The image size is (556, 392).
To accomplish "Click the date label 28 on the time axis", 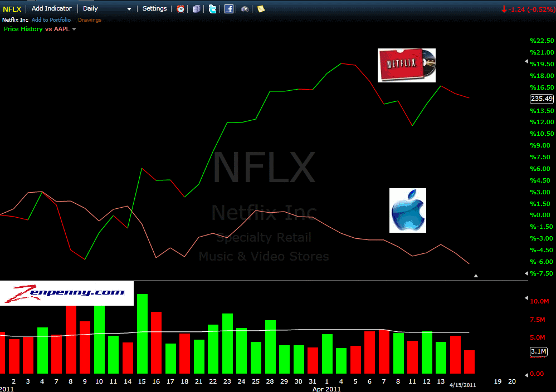I will 270,381.
